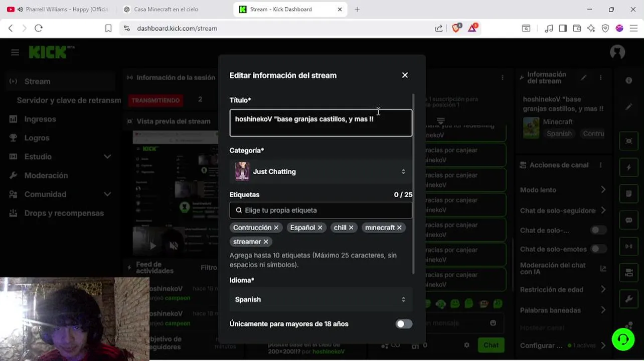Close the Editar información del stream dialog
Screen dimensions: 644x361
point(405,75)
